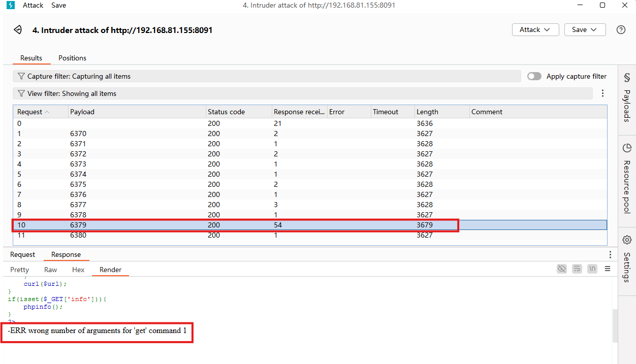Toggle line wrap icon in response viewer
636x364 pixels.
click(577, 269)
